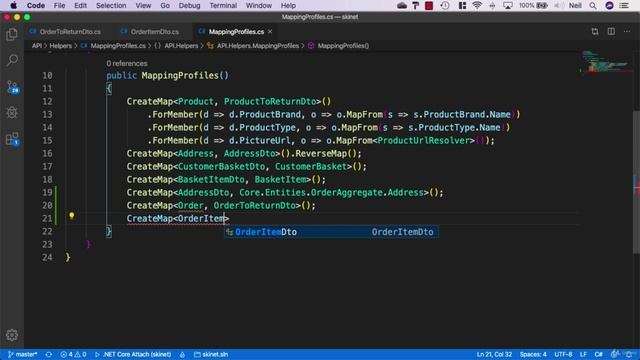The width and height of the screenshot is (640, 360).
Task: Open Notification Center list icon
Action: click(624, 5)
